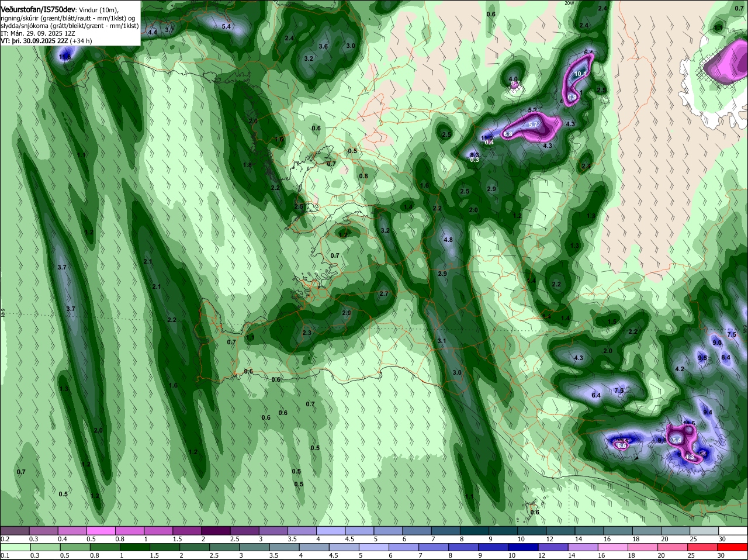Click the 4.8 precipitation value on the map
This screenshot has height=560, width=748.
(448, 240)
